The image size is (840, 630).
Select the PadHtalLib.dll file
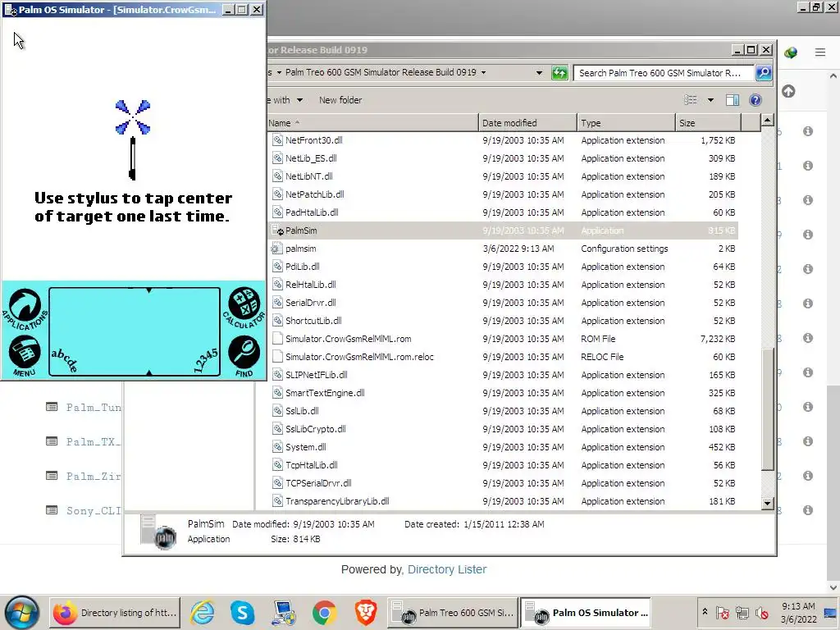pos(312,212)
